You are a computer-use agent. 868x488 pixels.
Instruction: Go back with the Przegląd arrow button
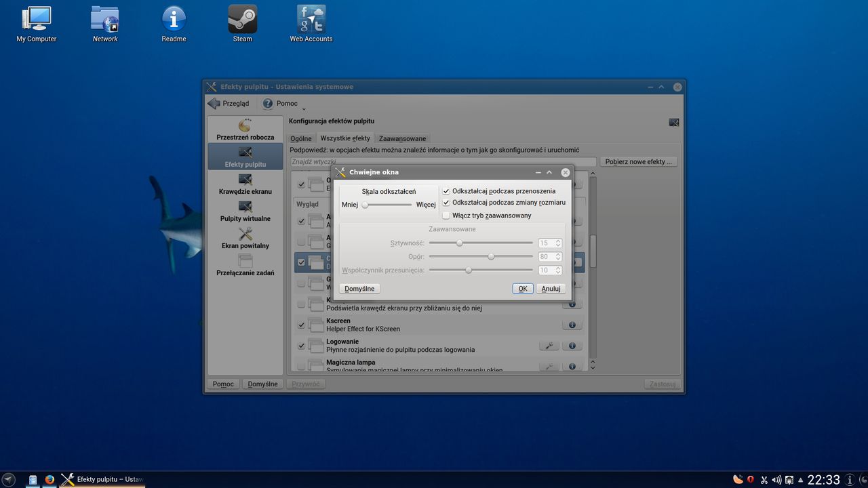coord(229,104)
